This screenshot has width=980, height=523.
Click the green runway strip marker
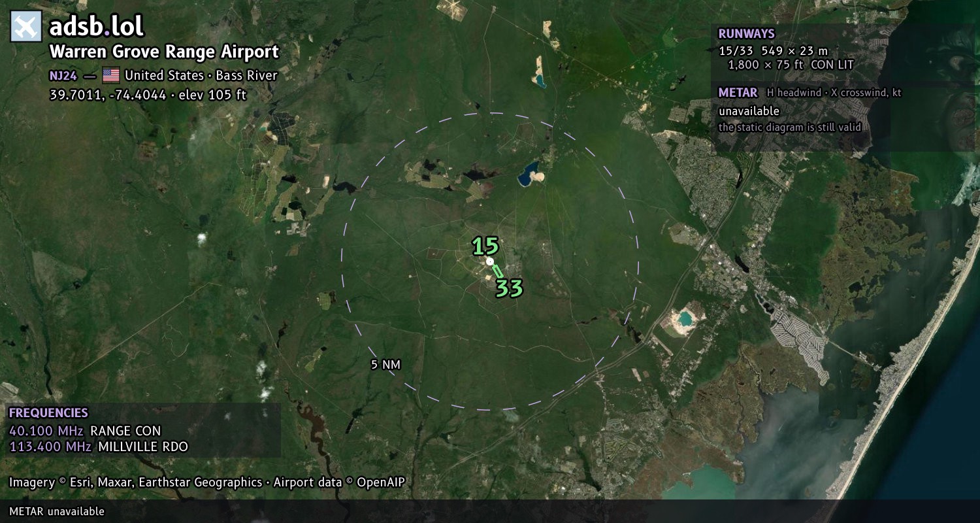[x=497, y=270]
